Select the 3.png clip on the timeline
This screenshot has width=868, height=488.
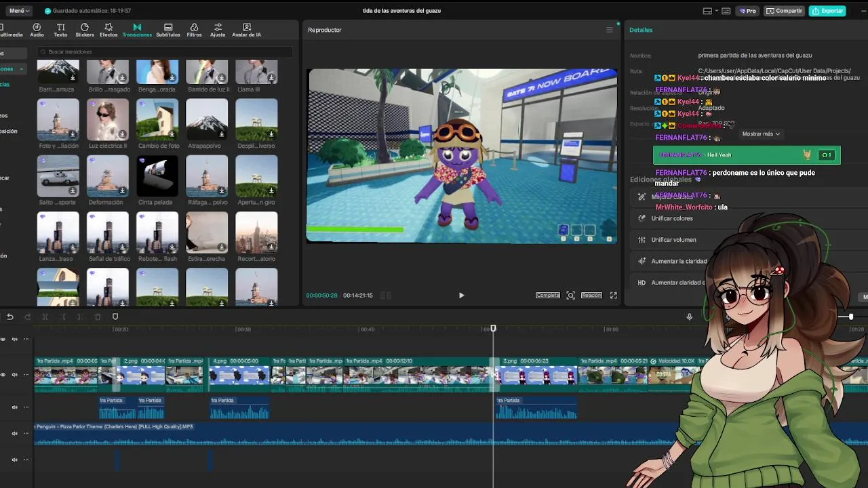tap(538, 375)
